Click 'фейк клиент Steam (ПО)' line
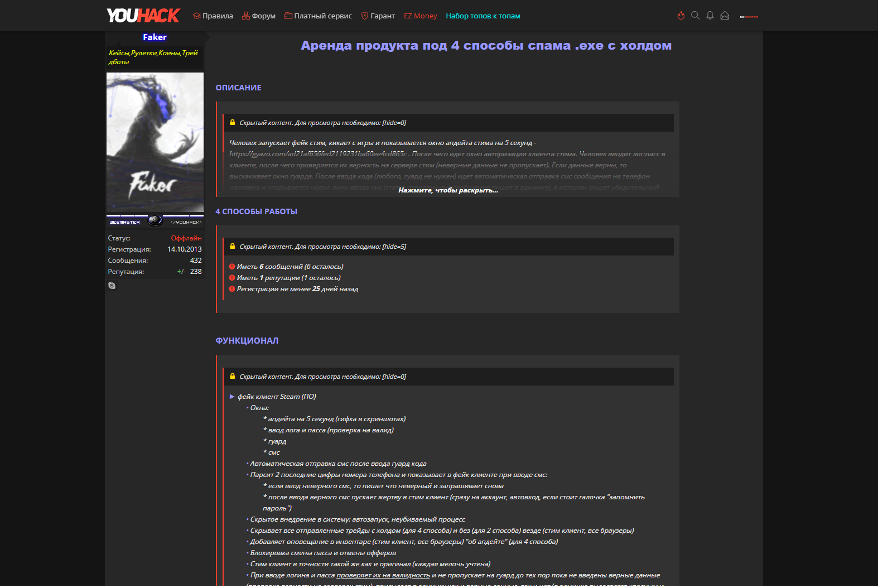This screenshot has height=588, width=878. pyautogui.click(x=273, y=397)
